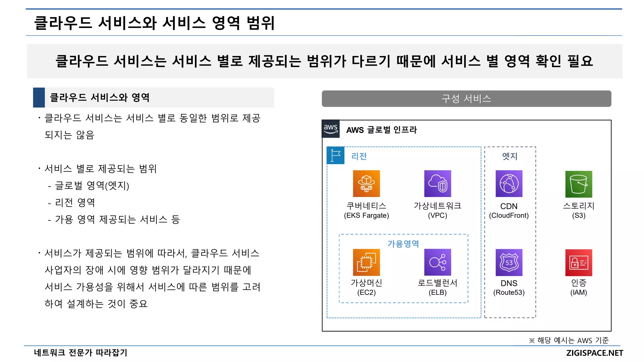The width and height of the screenshot is (644, 362).
Task: Select the VPC virtual network icon
Action: click(x=437, y=184)
